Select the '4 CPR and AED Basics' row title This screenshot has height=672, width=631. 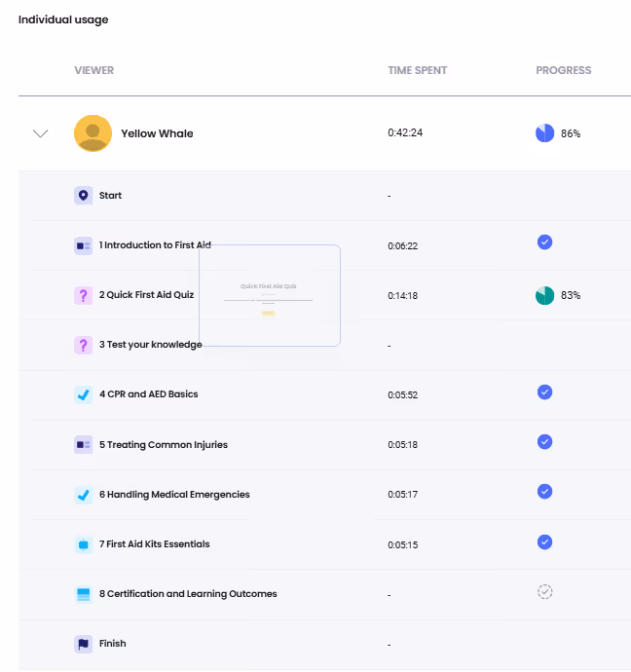pyautogui.click(x=149, y=394)
